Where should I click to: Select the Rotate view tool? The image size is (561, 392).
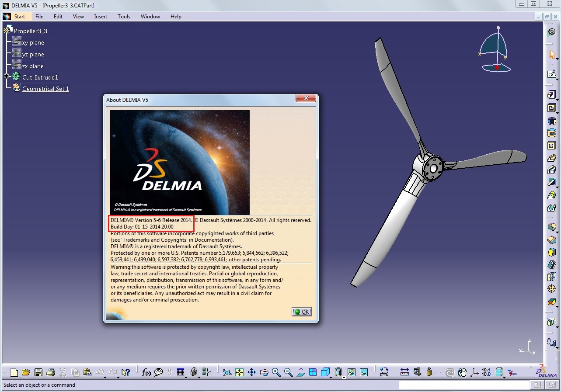pyautogui.click(x=264, y=372)
